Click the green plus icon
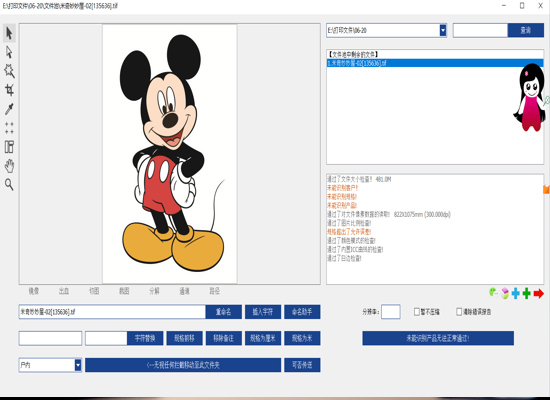The image size is (550, 400). point(526,293)
